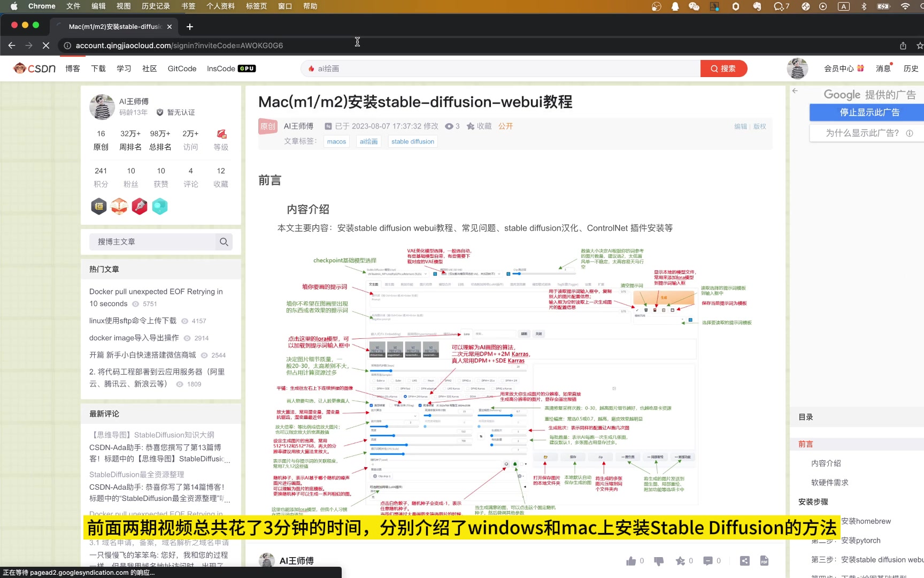Click the thumbs-up like icon below article
This screenshot has height=578, width=924.
(x=631, y=561)
